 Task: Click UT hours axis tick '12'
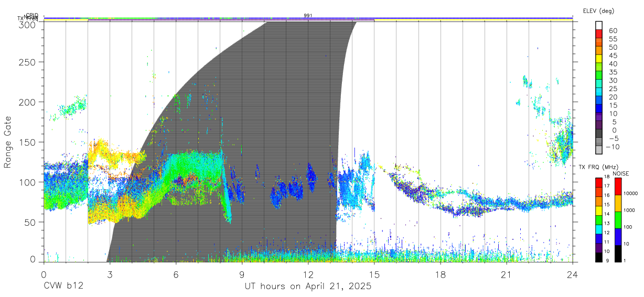308,274
